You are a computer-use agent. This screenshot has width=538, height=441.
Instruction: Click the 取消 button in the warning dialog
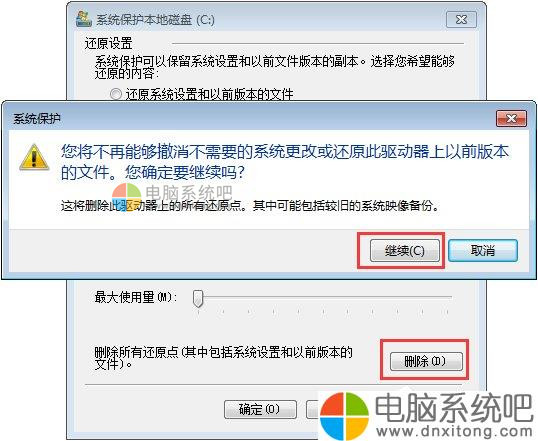click(x=482, y=251)
